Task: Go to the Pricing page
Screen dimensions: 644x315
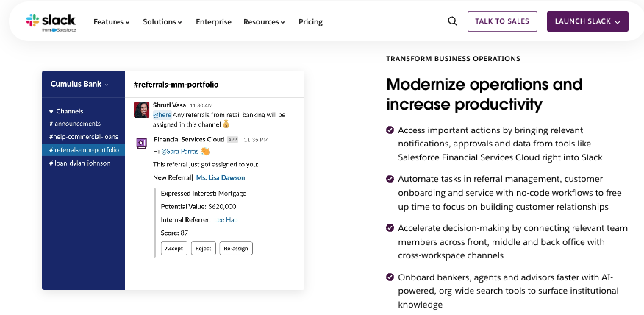Action: coord(310,22)
